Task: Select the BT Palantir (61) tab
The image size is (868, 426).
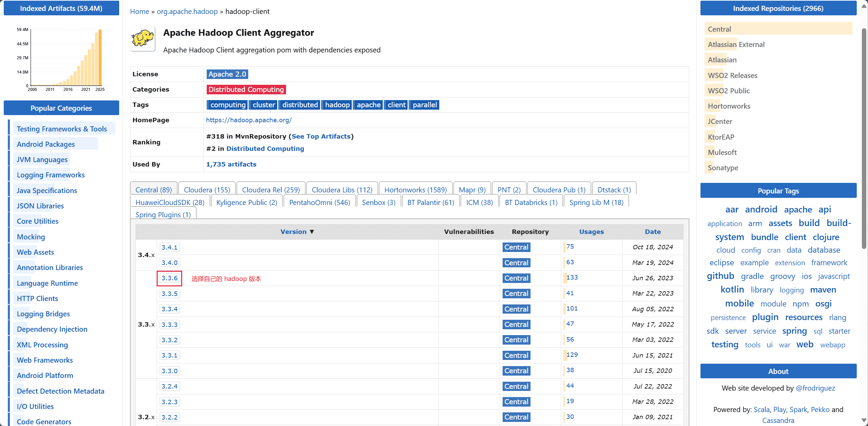Action: click(431, 202)
